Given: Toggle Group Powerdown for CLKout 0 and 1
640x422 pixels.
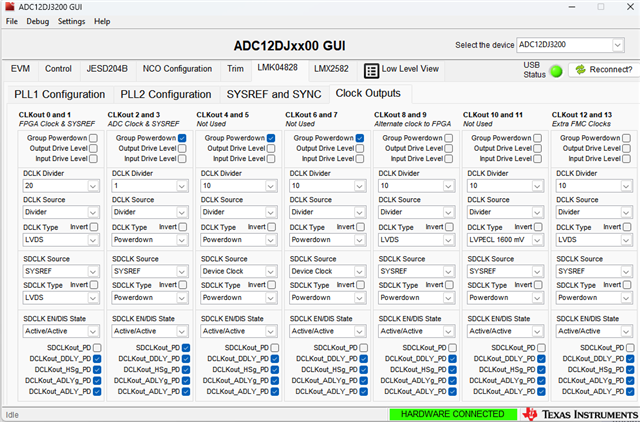Looking at the screenshot, I should pos(93,138).
